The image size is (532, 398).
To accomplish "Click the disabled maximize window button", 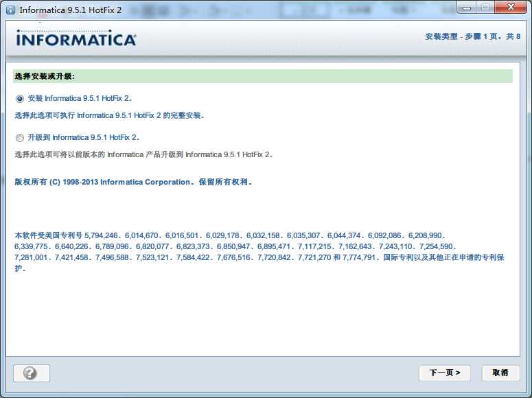I will pos(485,8).
